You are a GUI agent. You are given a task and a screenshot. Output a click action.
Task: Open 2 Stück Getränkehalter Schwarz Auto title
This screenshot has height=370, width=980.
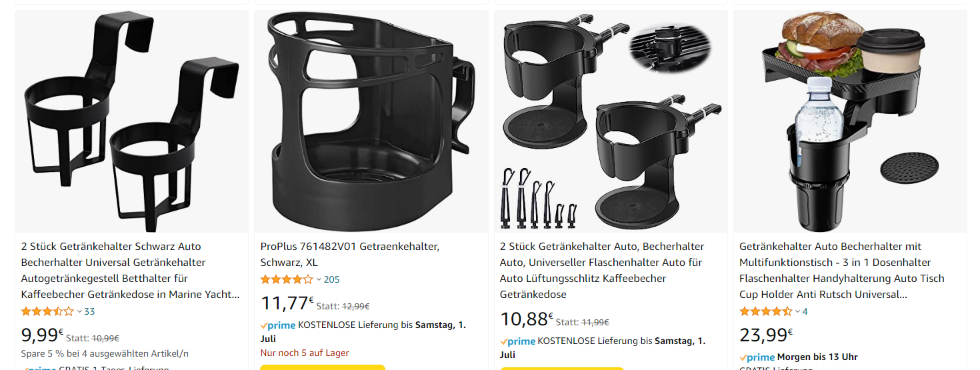pyautogui.click(x=130, y=271)
